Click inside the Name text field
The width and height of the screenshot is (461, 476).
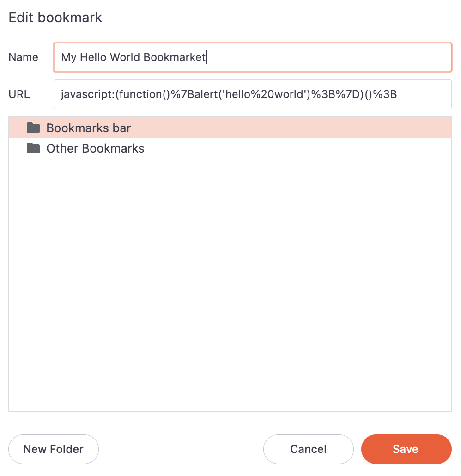pyautogui.click(x=252, y=57)
